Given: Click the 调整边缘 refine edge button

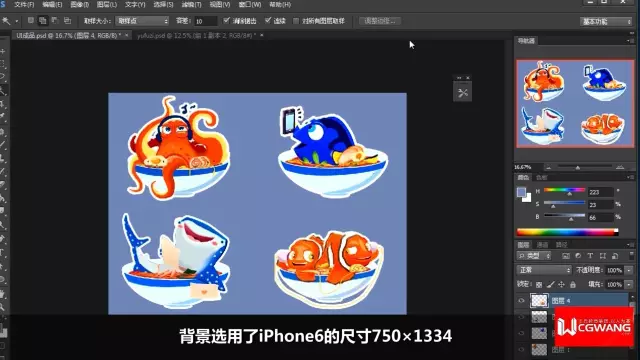Looking at the screenshot, I should (x=380, y=21).
